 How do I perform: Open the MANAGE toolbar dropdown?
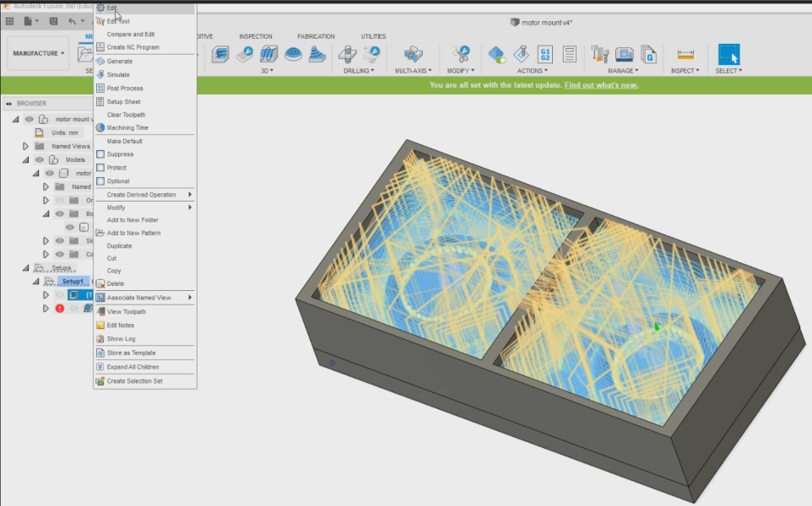point(623,71)
